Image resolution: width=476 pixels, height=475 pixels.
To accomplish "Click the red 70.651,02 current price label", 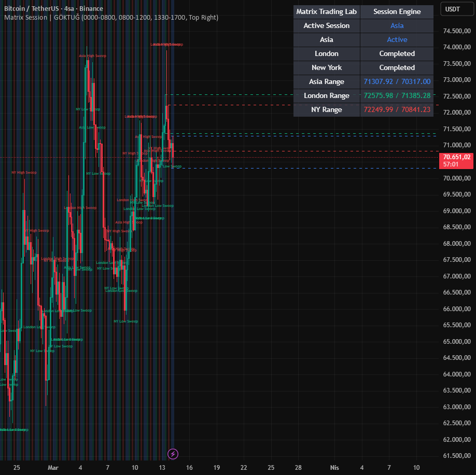I will pyautogui.click(x=456, y=161).
